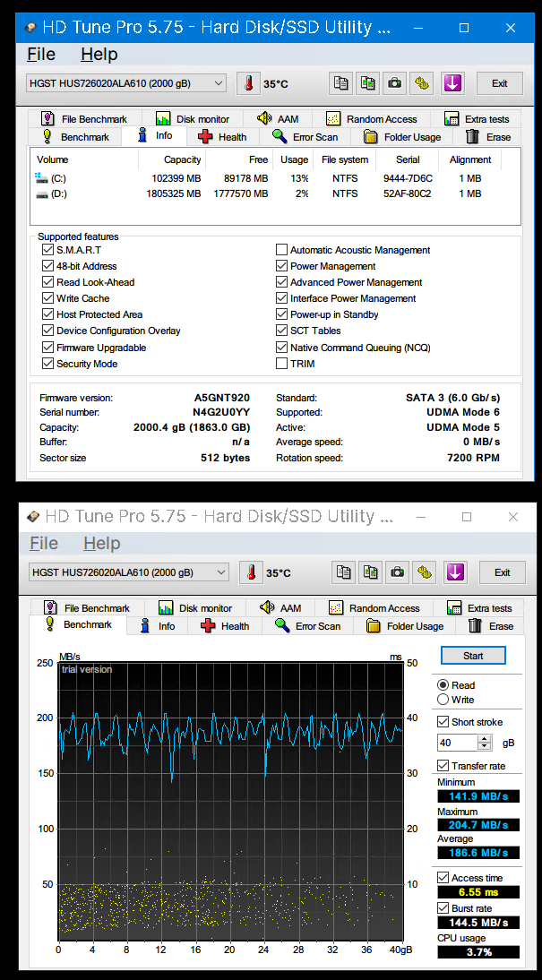Toggle the TRIM checkbox

click(x=282, y=364)
